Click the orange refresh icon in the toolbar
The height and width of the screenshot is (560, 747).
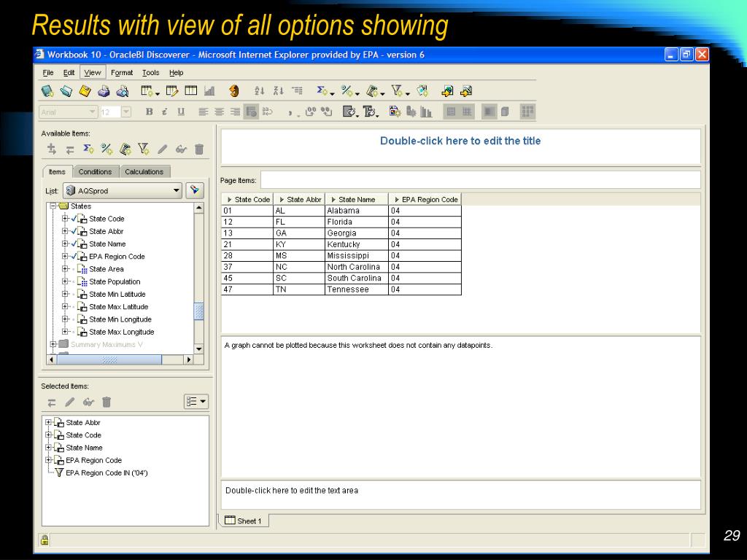click(x=234, y=91)
